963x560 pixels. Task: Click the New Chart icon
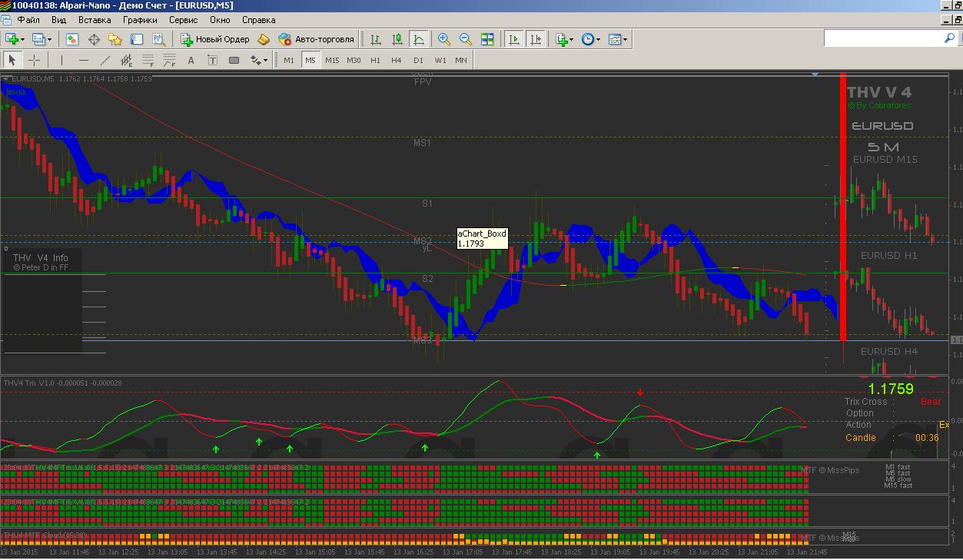12,39
